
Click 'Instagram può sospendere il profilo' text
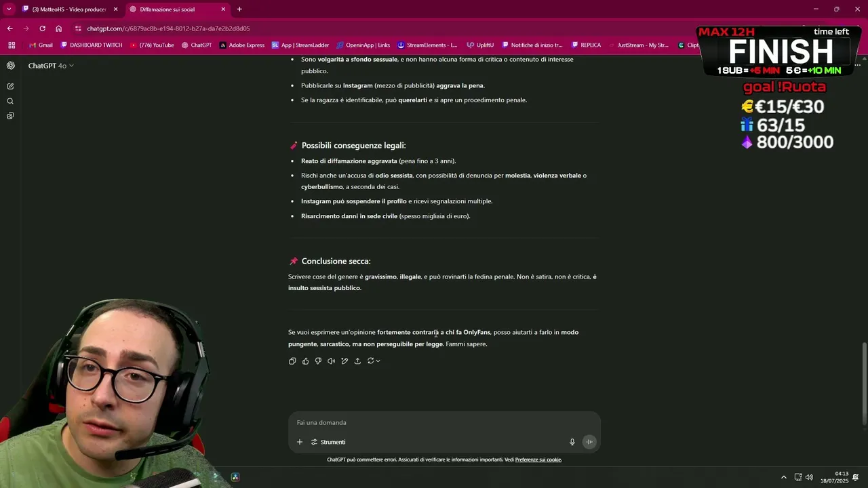point(354,201)
